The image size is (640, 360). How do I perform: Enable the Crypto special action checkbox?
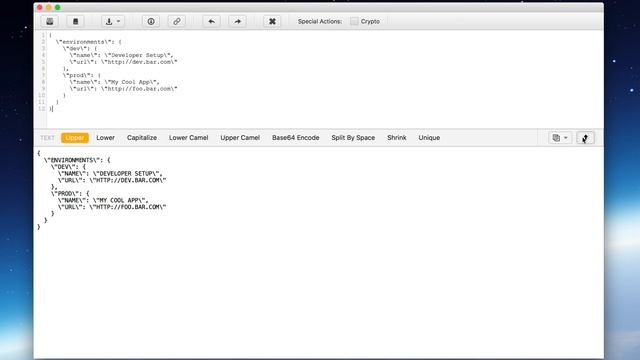point(354,21)
